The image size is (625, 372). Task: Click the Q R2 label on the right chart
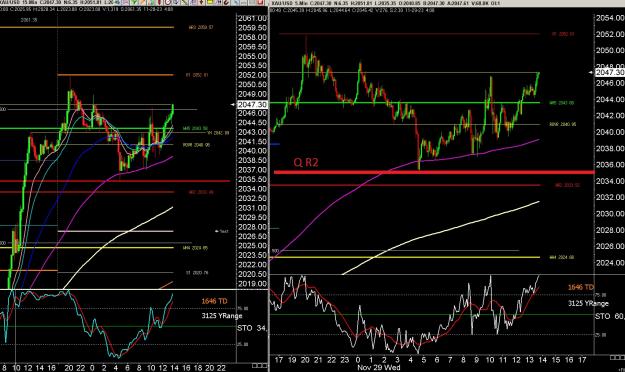click(306, 163)
